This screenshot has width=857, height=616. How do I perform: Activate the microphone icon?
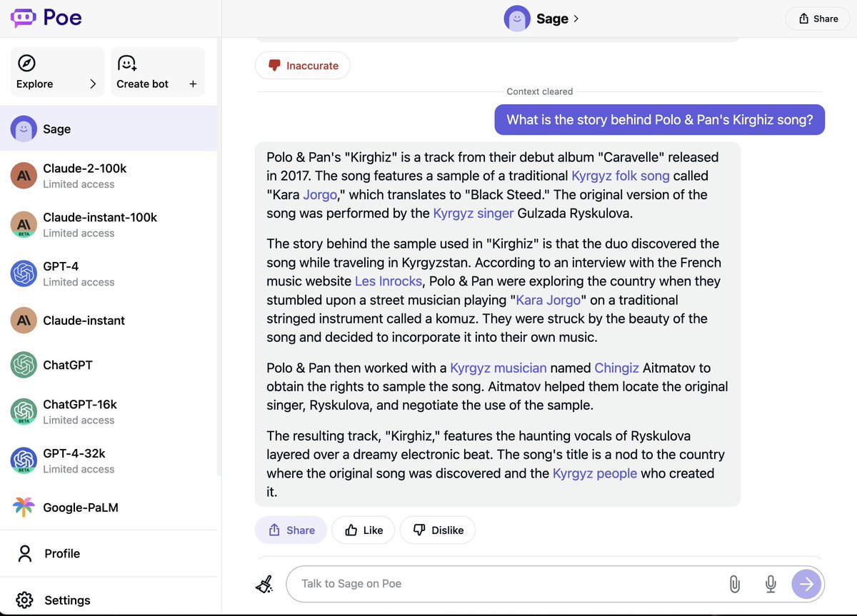771,584
